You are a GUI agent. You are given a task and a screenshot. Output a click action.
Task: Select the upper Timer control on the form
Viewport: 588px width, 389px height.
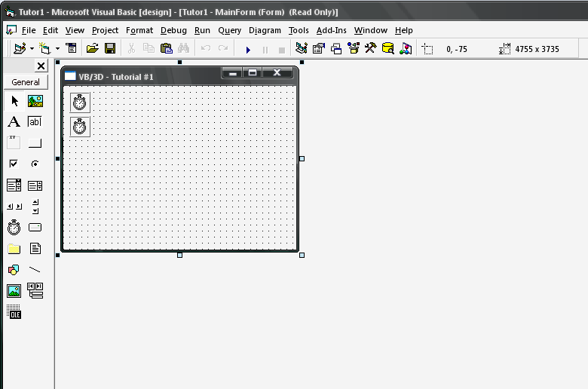[80, 103]
